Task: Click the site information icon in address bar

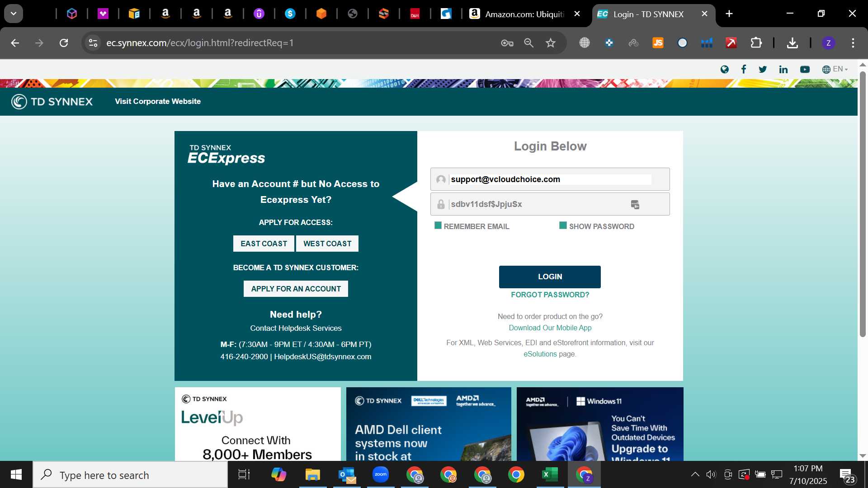Action: [93, 43]
